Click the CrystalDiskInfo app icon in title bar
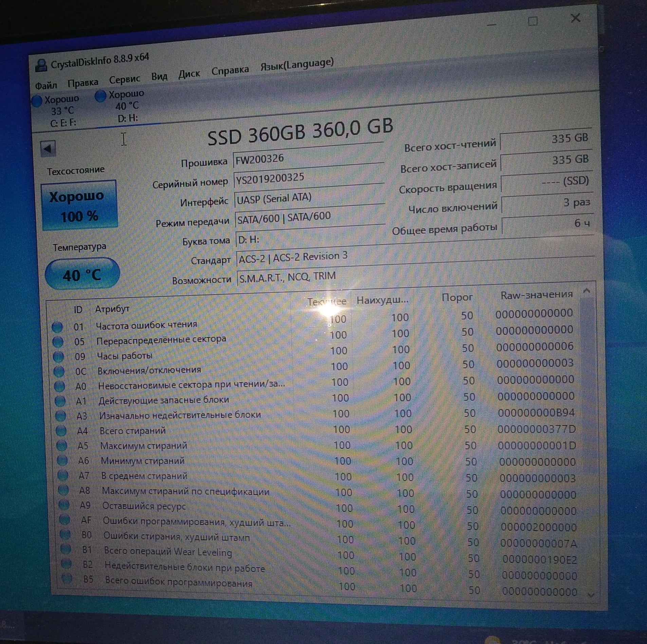Screen dimensions: 647x644 click(x=41, y=65)
